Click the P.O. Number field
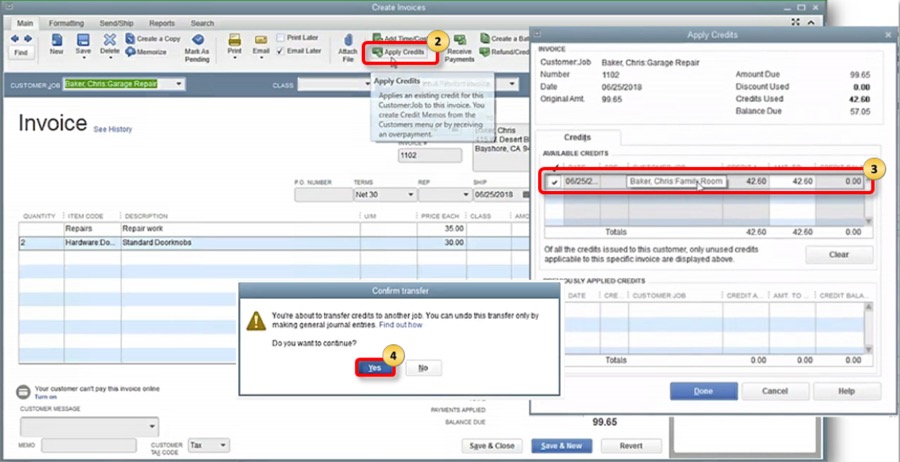 [321, 195]
